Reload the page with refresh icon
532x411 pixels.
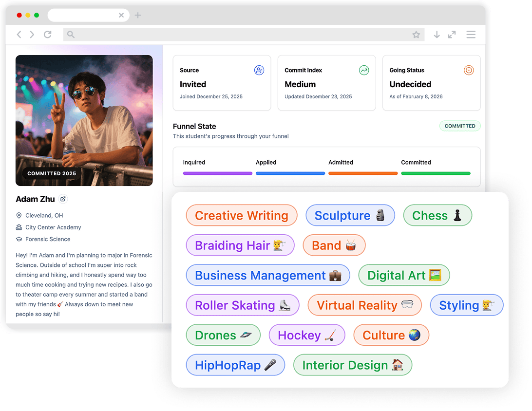coord(48,34)
